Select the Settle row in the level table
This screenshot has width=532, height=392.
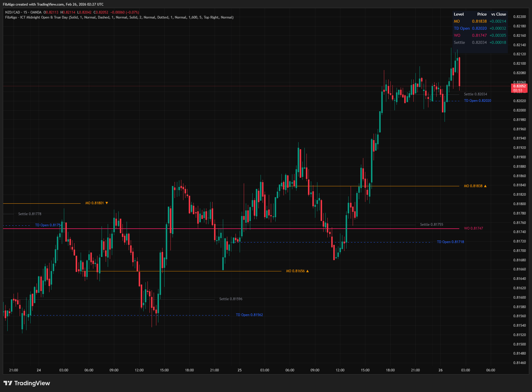click(480, 42)
